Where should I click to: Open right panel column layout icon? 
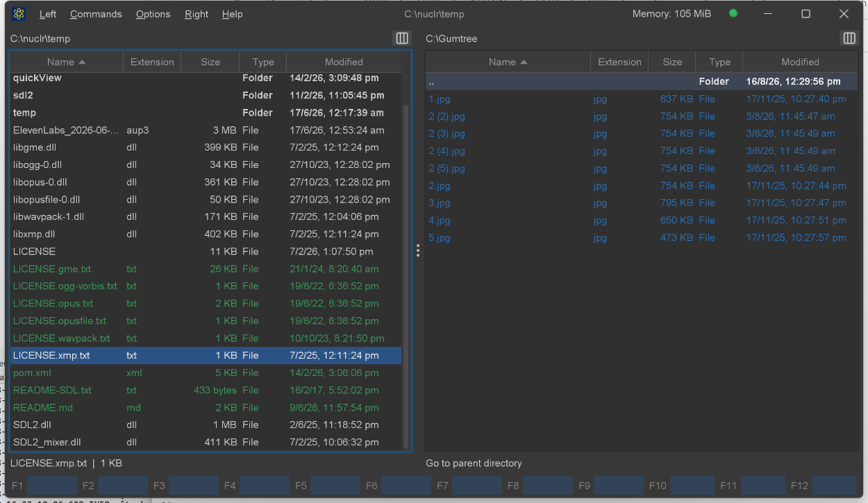849,38
